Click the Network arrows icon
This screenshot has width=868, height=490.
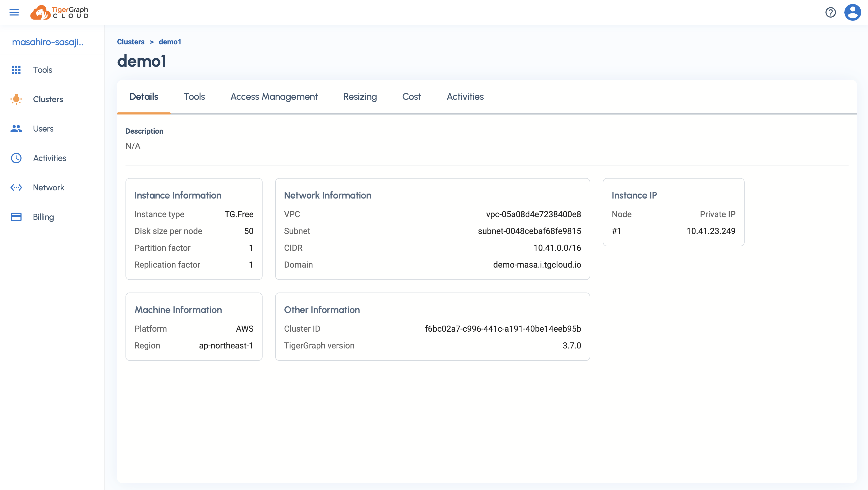tap(16, 187)
